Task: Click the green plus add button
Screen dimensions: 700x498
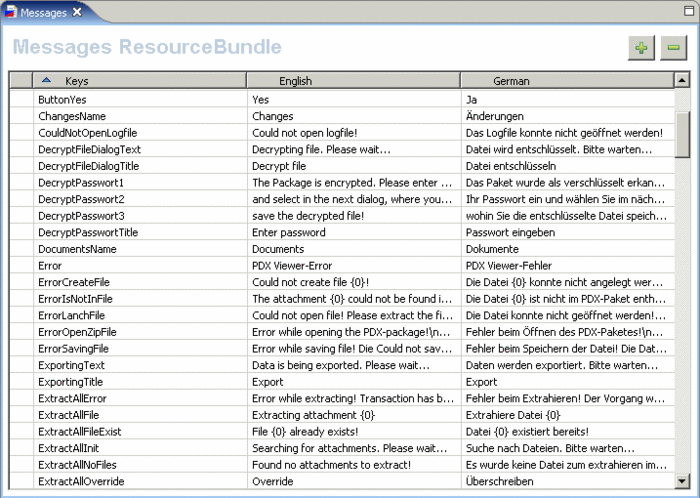Action: point(641,48)
